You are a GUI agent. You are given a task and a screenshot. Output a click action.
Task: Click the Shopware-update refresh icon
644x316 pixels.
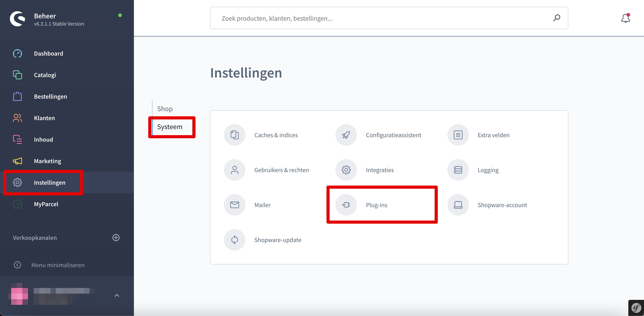(234, 240)
